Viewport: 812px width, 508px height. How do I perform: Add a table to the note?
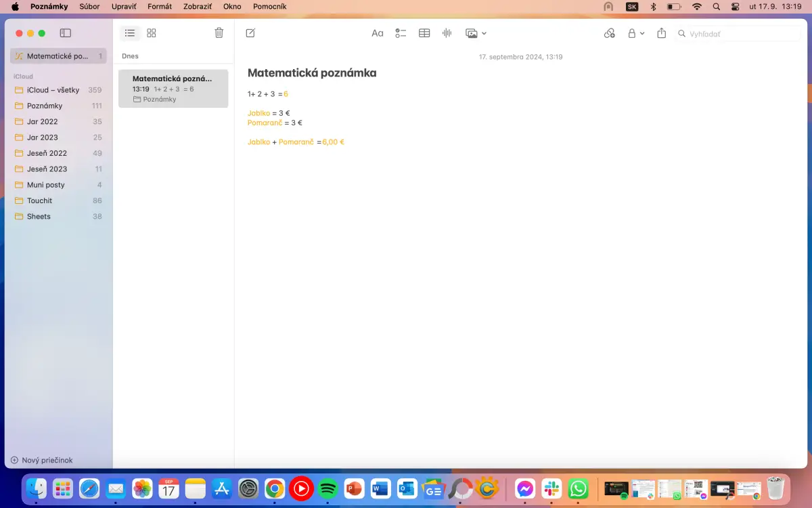tap(424, 33)
